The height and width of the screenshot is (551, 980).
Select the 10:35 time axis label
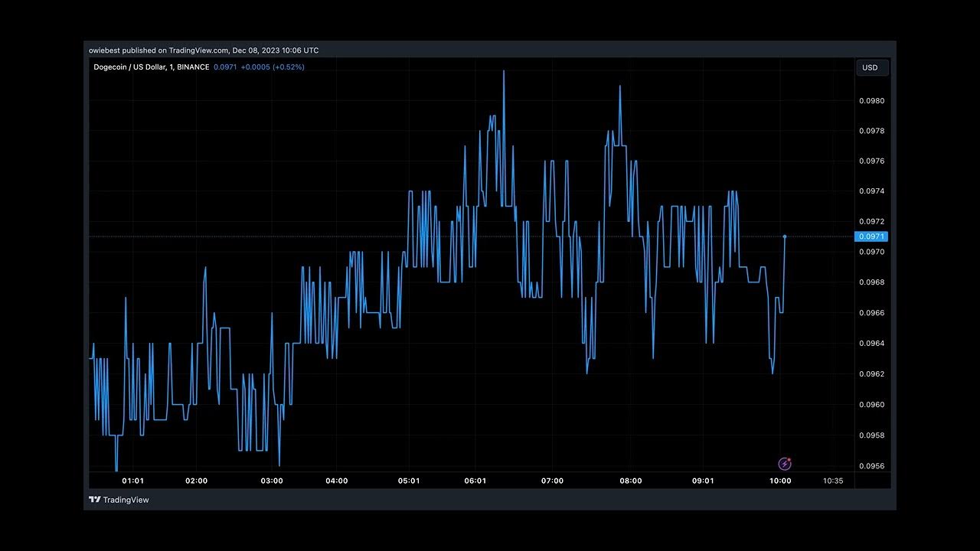click(x=833, y=481)
